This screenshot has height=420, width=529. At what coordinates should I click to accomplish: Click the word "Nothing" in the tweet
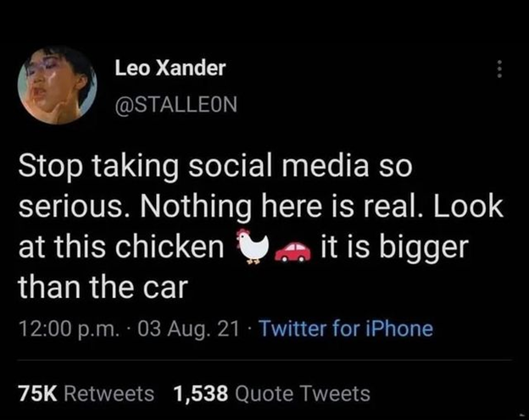[x=196, y=208]
